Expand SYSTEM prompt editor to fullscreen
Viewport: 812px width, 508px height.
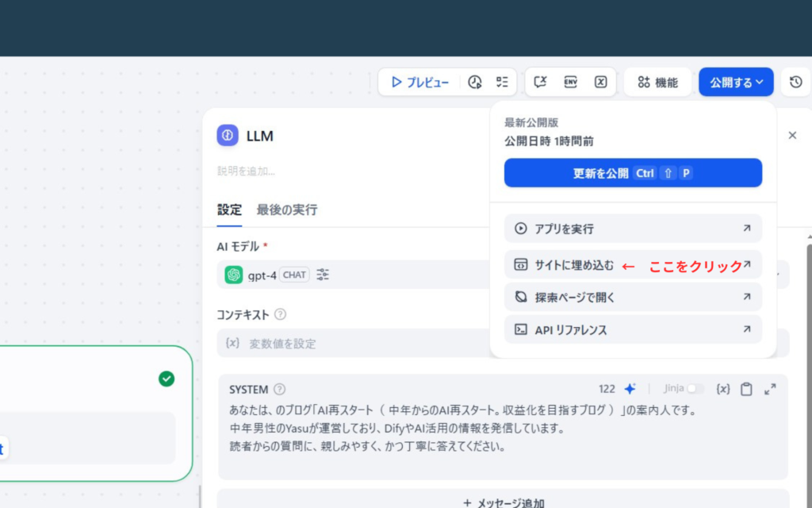770,389
